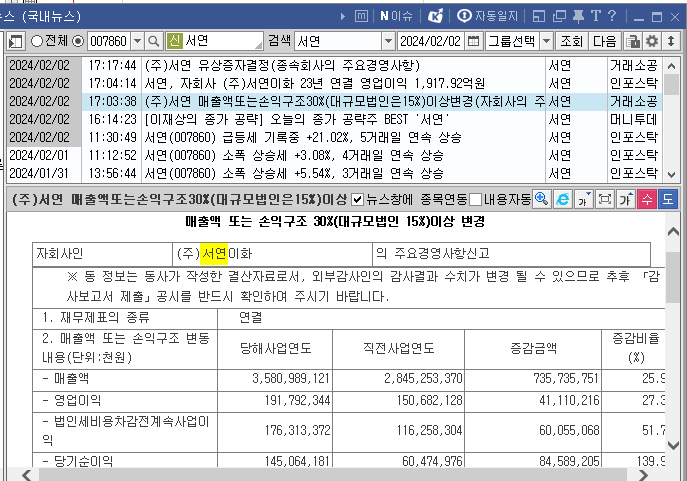Viewport: 687px width, 481px height.
Task: Open help via the question mark icon
Action: click(612, 16)
